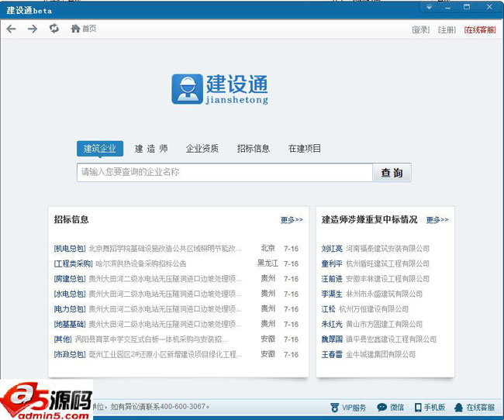Open the title bar dropdown menu arrow
Image resolution: width=504 pixels, height=420 pixels.
click(x=429, y=7)
